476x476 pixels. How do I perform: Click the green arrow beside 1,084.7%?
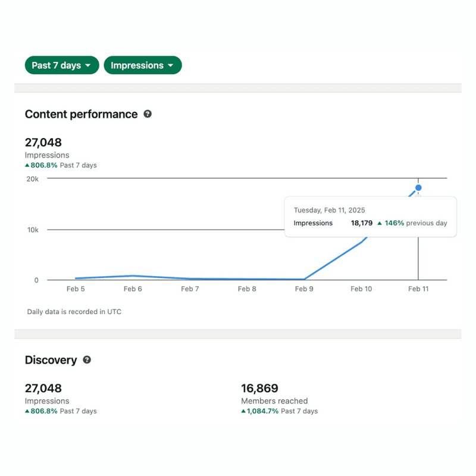click(x=243, y=411)
